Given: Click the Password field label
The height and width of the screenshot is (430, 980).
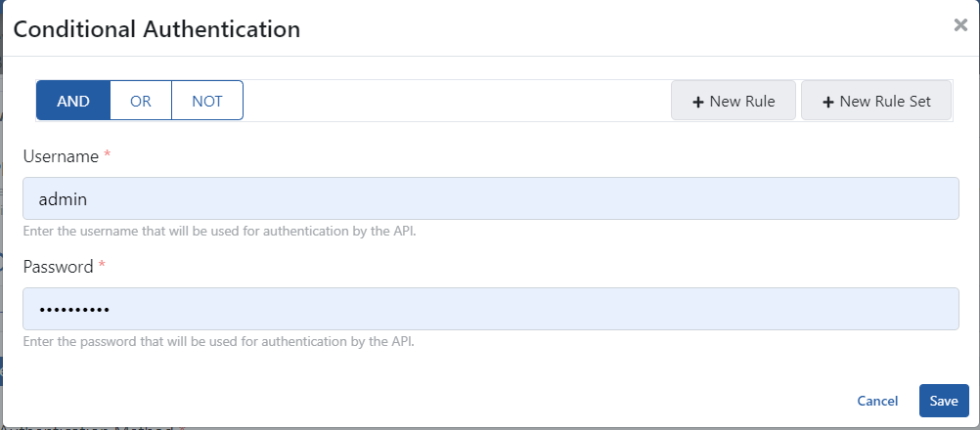Looking at the screenshot, I should pyautogui.click(x=59, y=267).
